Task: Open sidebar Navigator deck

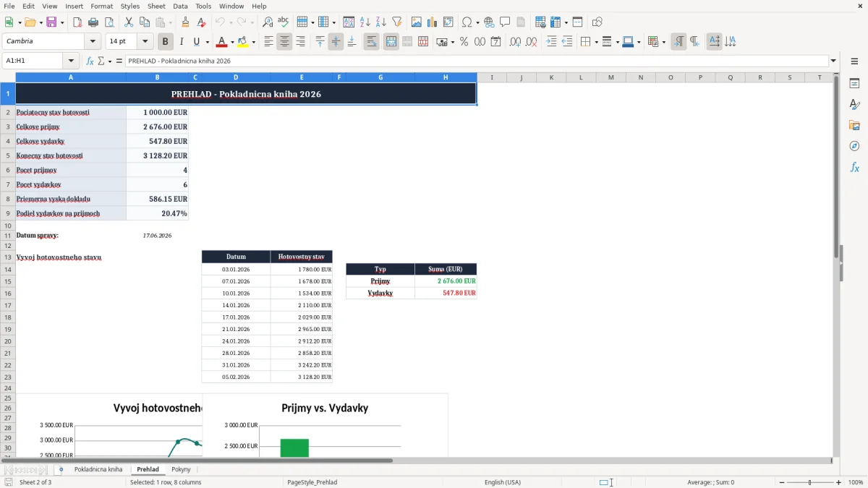Action: [x=854, y=146]
